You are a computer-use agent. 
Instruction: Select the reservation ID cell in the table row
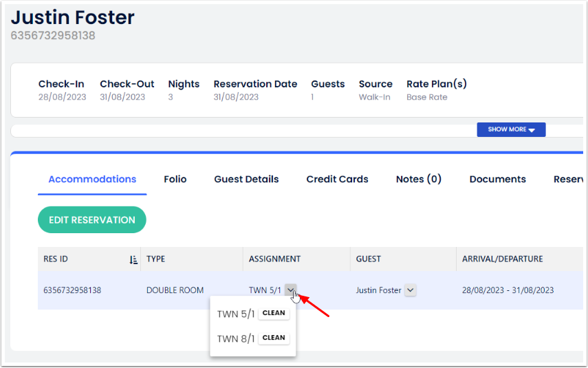point(72,290)
